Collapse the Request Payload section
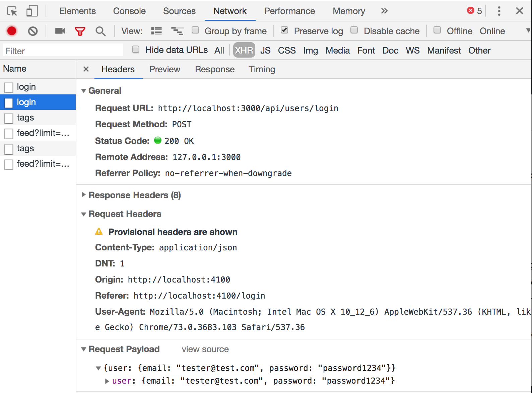 (84, 349)
